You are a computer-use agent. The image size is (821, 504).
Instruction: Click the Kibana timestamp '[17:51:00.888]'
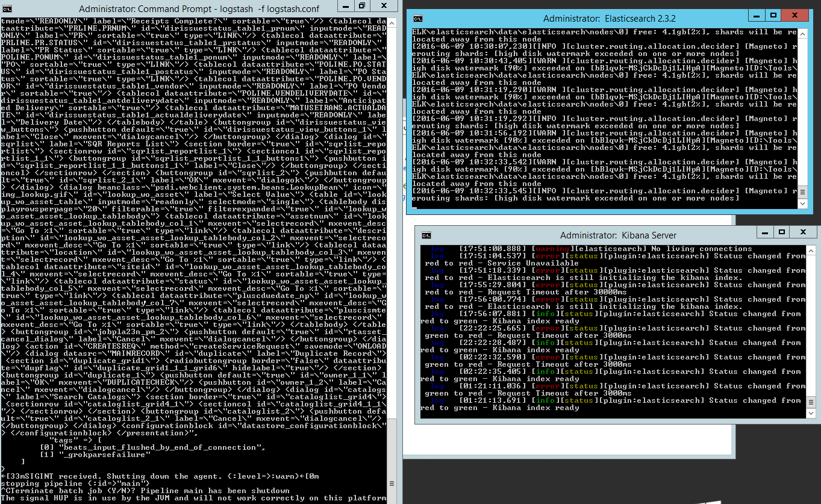(493, 249)
